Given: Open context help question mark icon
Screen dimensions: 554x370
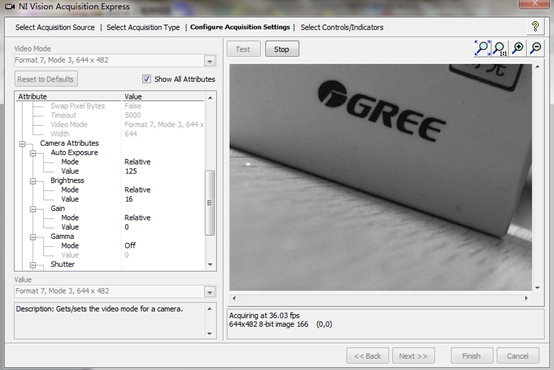Looking at the screenshot, I should click(x=535, y=27).
